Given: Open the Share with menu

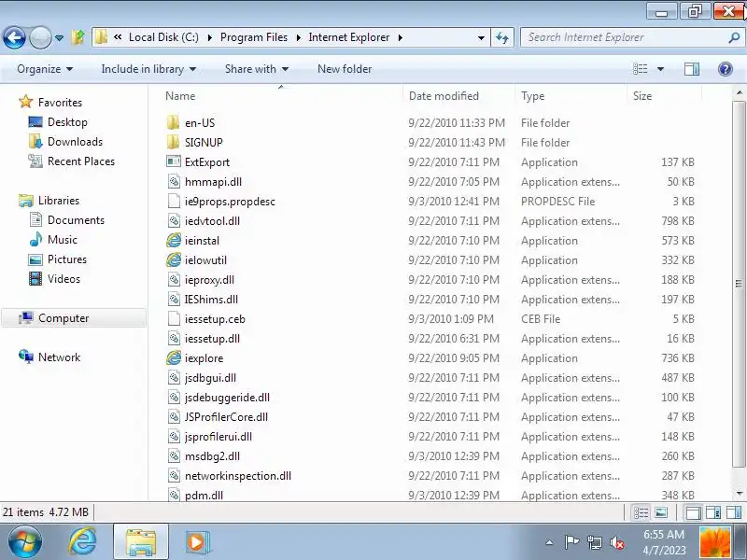Looking at the screenshot, I should point(257,69).
